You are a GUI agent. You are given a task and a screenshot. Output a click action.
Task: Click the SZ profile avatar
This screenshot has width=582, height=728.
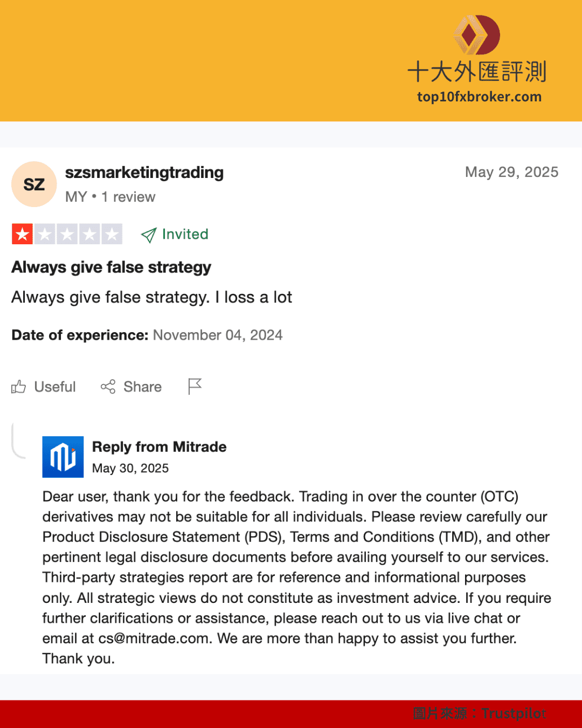coord(34,184)
